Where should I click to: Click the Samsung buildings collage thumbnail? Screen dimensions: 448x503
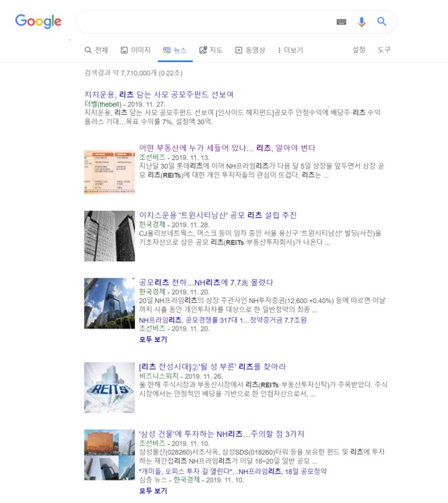pyautogui.click(x=110, y=455)
